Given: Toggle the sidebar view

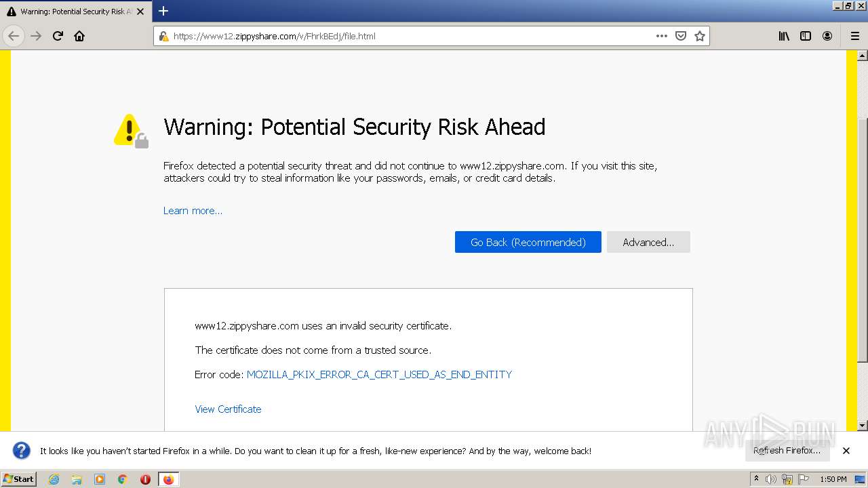Looking at the screenshot, I should pyautogui.click(x=806, y=36).
